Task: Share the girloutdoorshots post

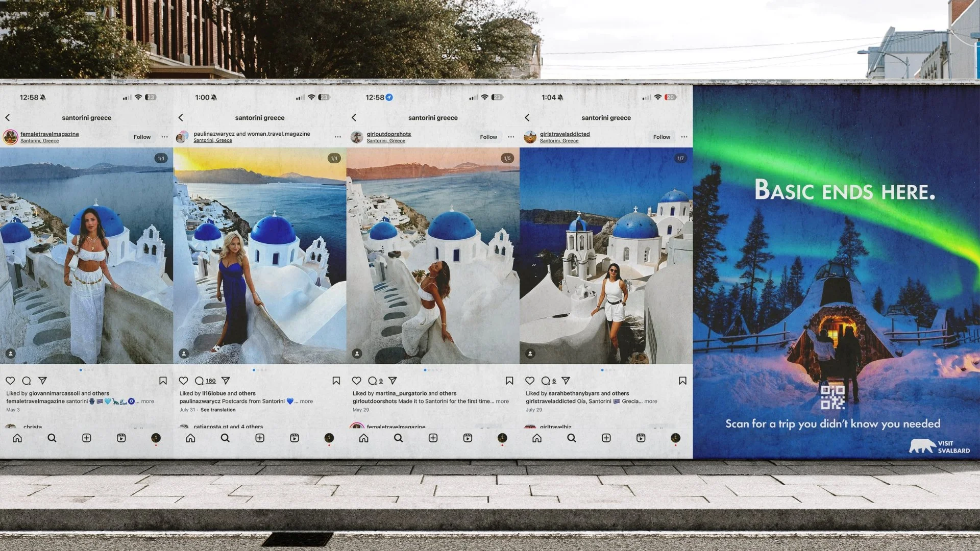Action: [393, 381]
